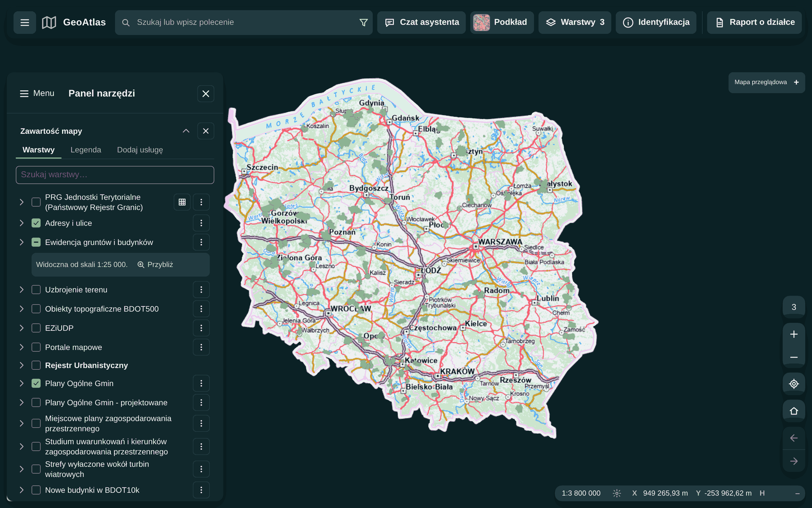This screenshot has height=508, width=812.
Task: Expand the Portale mapowe group
Action: tap(21, 347)
